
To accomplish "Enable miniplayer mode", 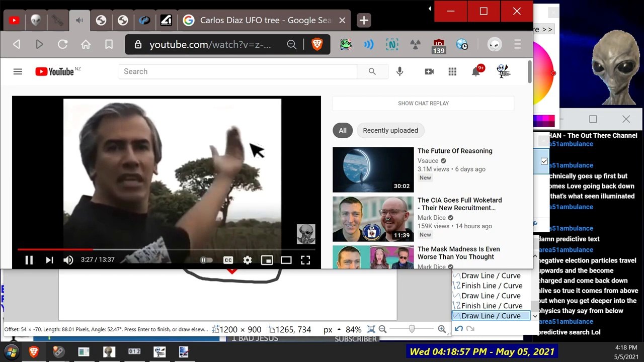I will coord(267,260).
